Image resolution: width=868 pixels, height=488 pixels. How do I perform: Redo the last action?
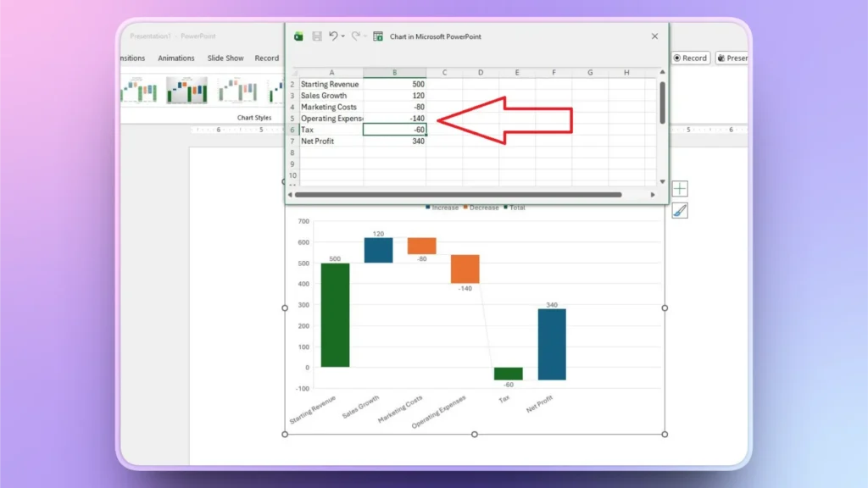(357, 36)
